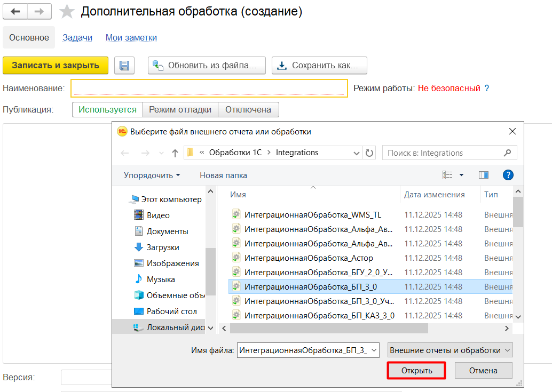Screen dimensions: 552x392
Task: Click the forward arrow in 1C header
Action: coord(39,12)
